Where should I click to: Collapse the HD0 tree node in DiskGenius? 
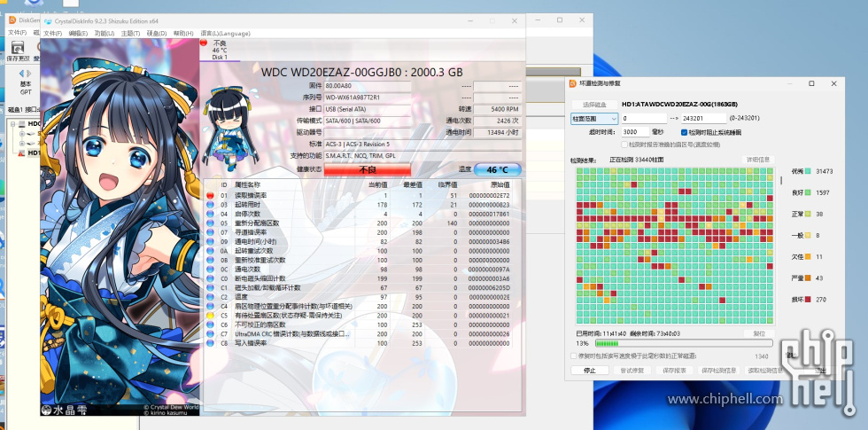(x=14, y=124)
